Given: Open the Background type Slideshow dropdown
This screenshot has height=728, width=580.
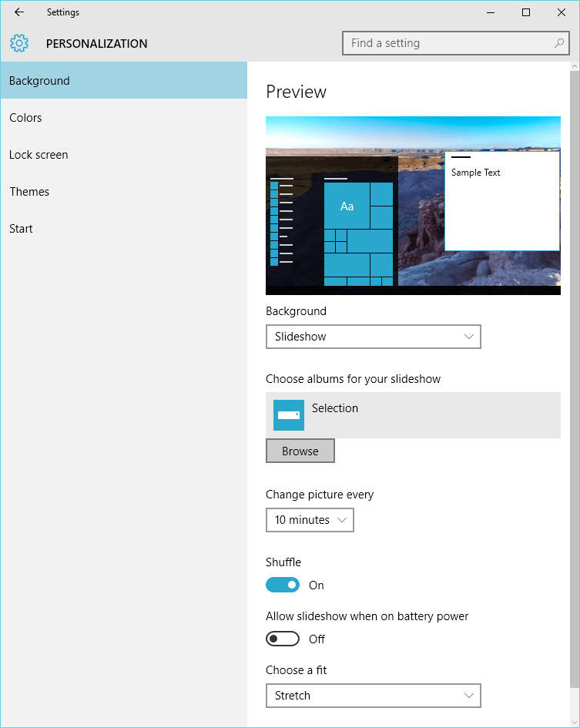Looking at the screenshot, I should (x=374, y=337).
